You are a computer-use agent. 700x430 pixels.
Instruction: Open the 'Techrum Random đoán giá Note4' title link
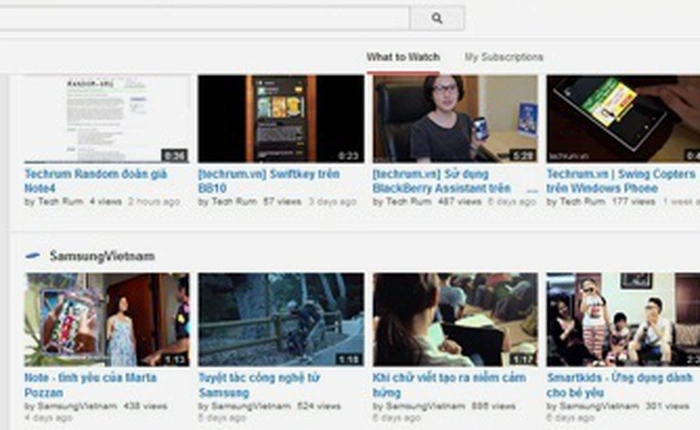[x=96, y=181]
